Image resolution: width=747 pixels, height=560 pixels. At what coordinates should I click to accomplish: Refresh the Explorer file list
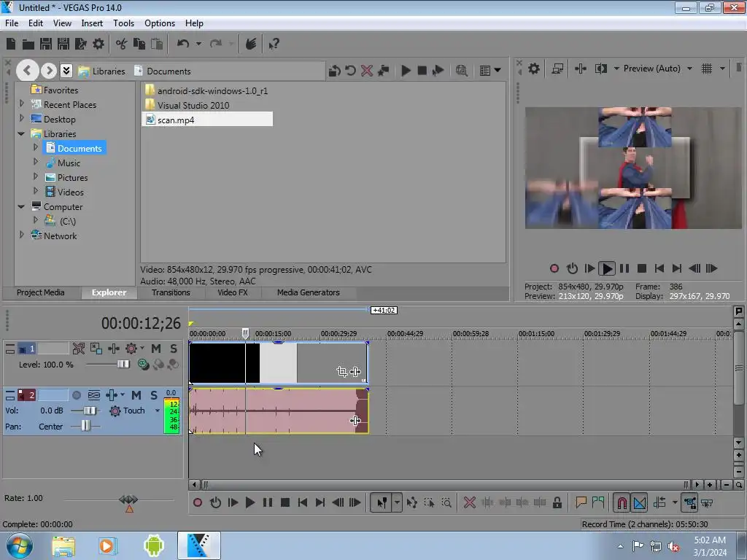351,71
